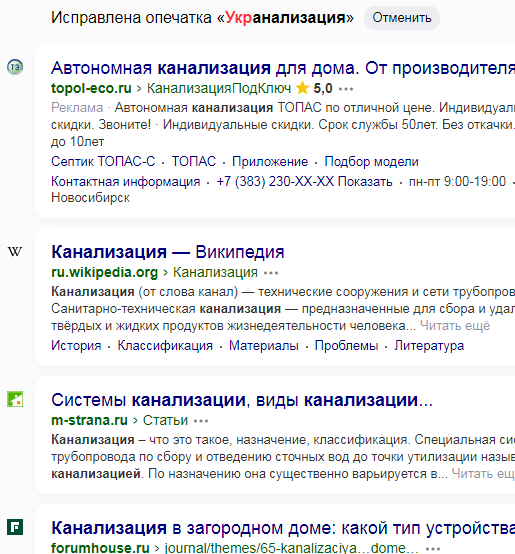Click the m-strana.ru green favicon
This screenshot has width=515, height=554.
tap(15, 399)
